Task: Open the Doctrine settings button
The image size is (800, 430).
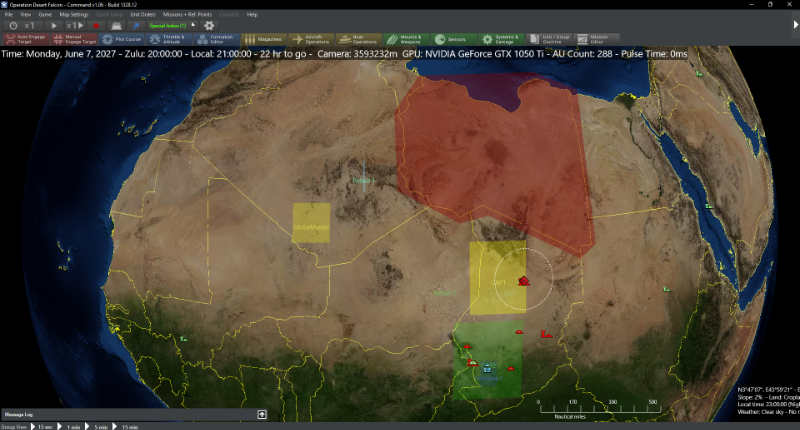Action: [549, 39]
